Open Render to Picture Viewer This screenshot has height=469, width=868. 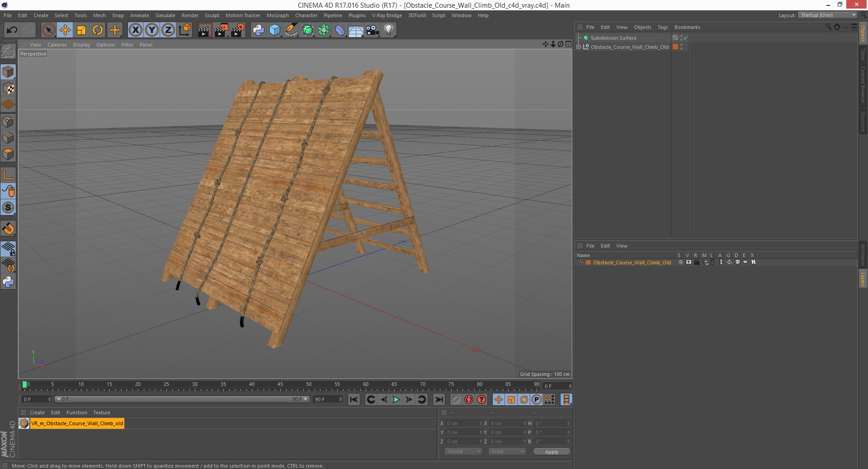coord(221,30)
